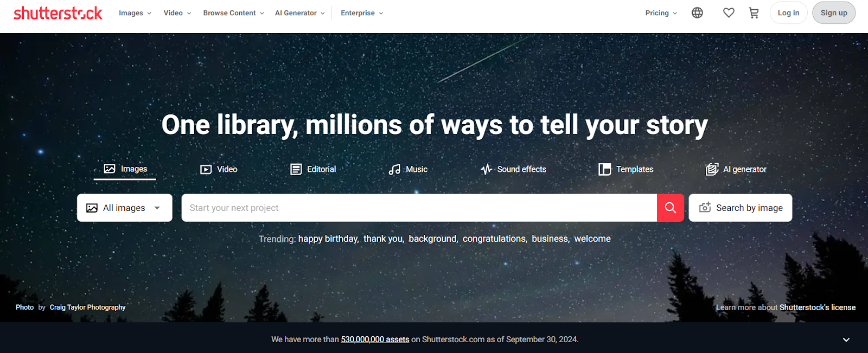868x353 pixels.
Task: Click the Shutterstock logo
Action: click(x=58, y=13)
